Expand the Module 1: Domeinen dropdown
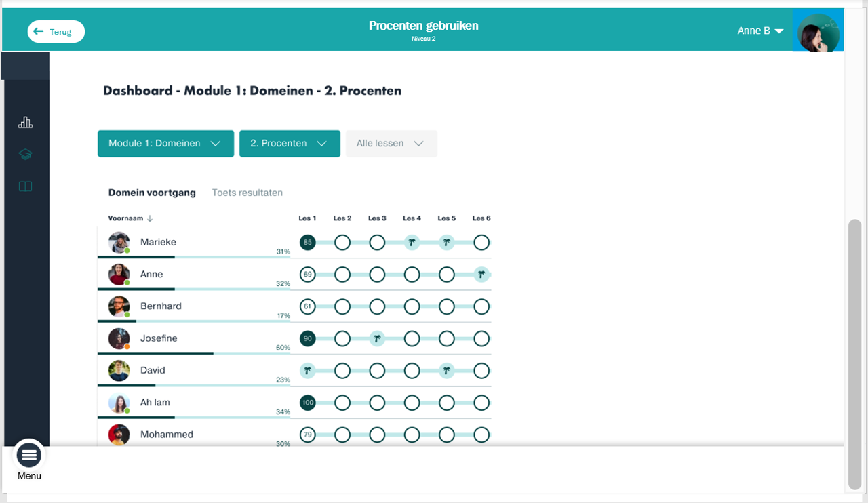The height and width of the screenshot is (503, 868). pos(165,144)
